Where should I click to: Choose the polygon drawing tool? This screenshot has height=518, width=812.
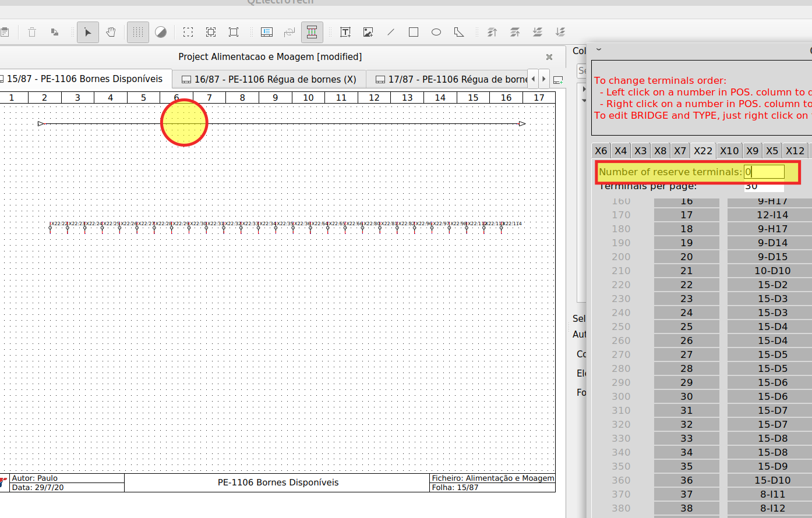tap(459, 33)
